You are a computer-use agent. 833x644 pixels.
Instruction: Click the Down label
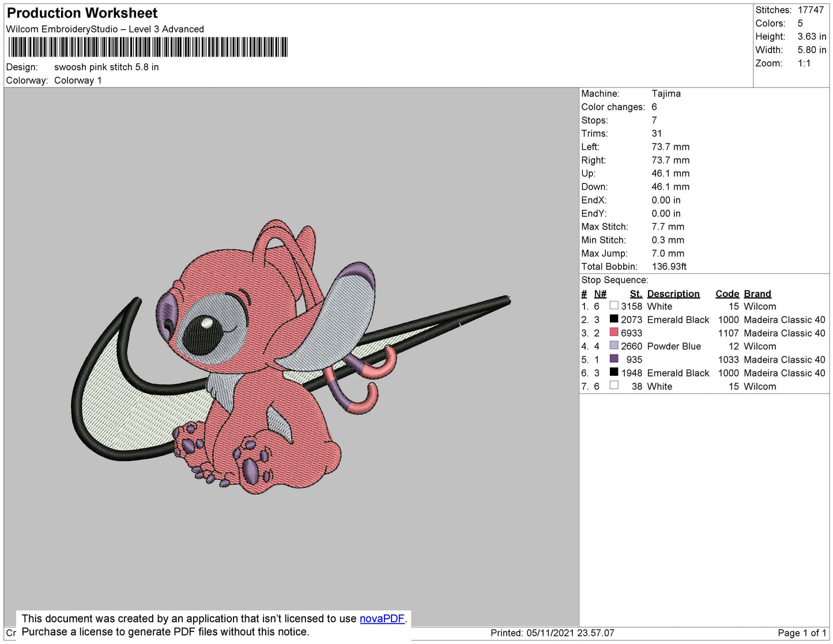(594, 186)
